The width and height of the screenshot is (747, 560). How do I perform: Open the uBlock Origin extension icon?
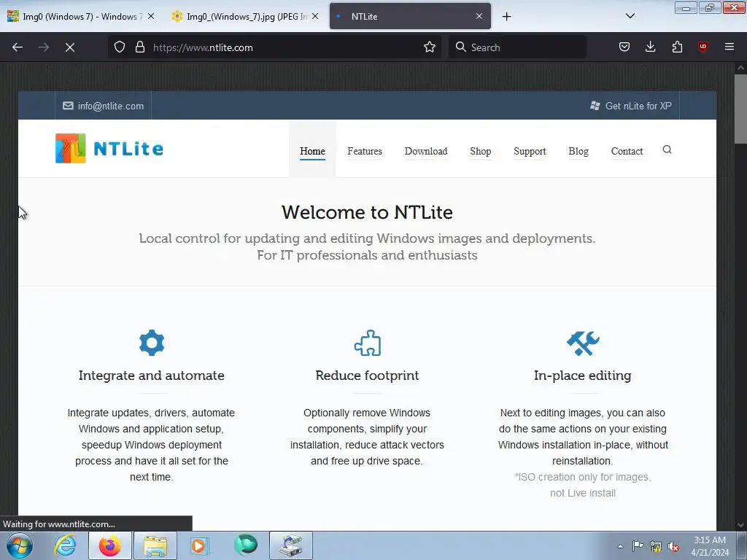[x=703, y=47]
